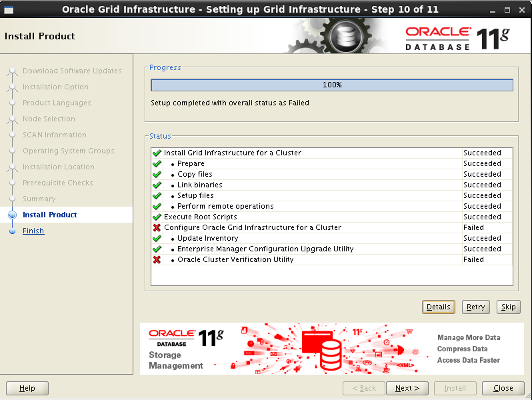Select Installation Location step
532x400 pixels.
click(x=59, y=167)
